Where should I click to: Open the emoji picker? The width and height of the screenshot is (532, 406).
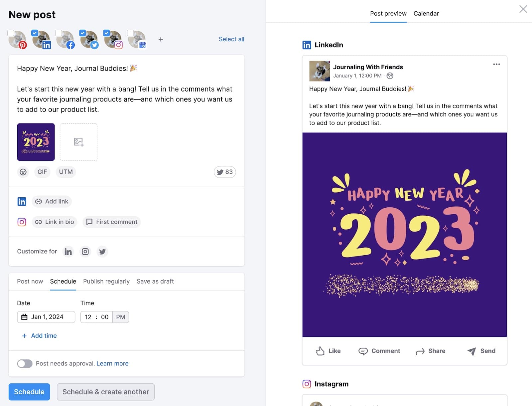pyautogui.click(x=23, y=172)
